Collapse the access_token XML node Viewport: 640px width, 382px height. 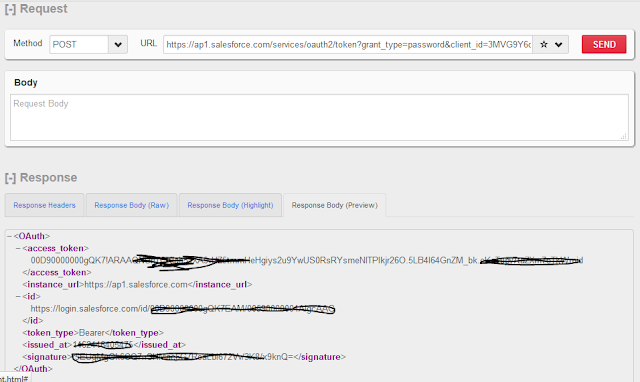18,248
